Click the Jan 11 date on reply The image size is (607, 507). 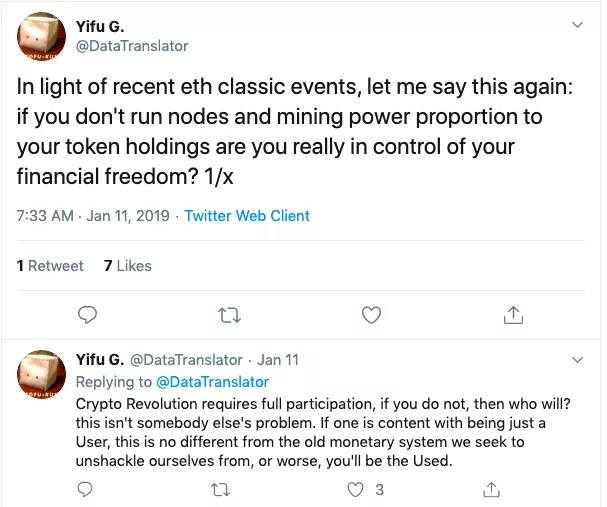pyautogui.click(x=277, y=360)
